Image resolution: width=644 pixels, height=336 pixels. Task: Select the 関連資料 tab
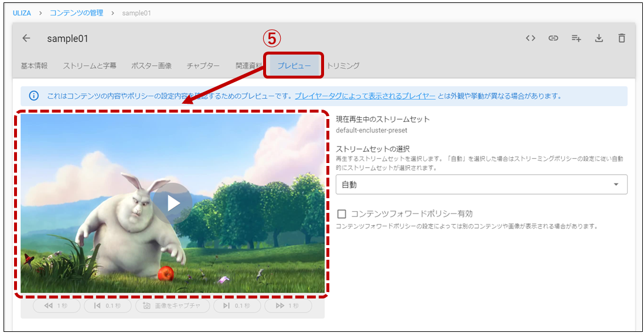pyautogui.click(x=248, y=66)
